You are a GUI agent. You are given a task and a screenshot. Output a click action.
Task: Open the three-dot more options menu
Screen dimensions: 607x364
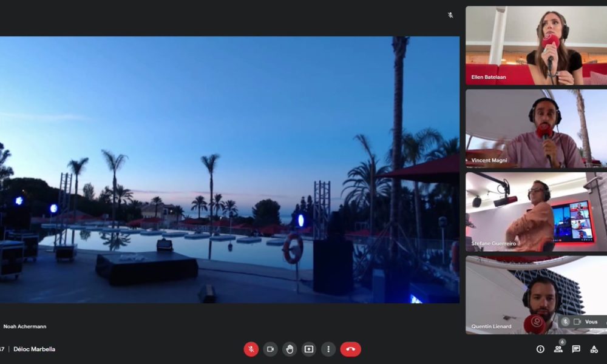328,349
